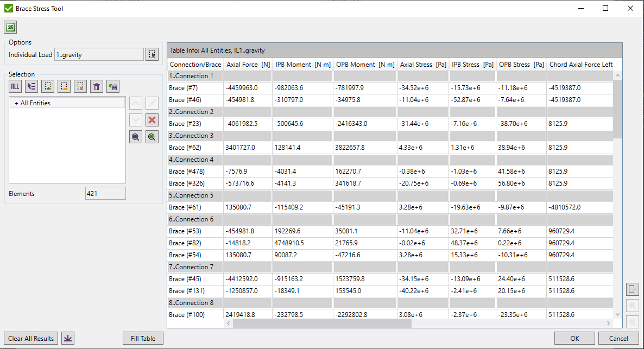Click the download arrow next to Clear All Results
Viewport: 644px width, 349px height.
[x=67, y=338]
